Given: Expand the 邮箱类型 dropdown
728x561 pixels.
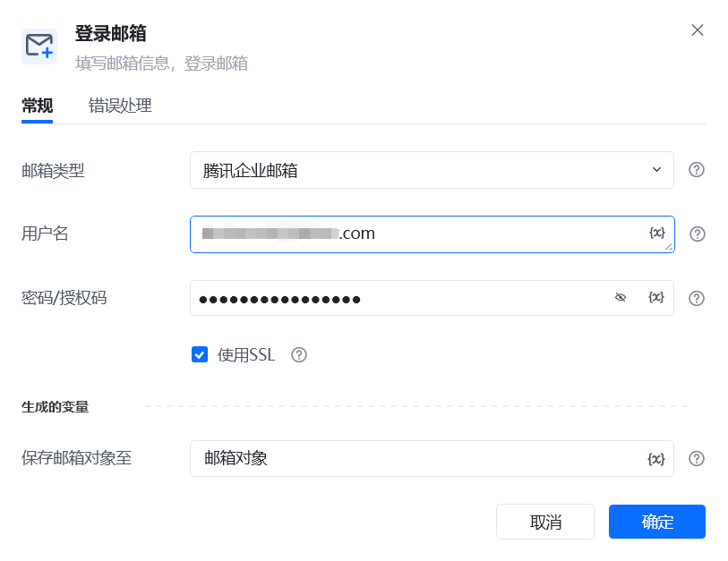Looking at the screenshot, I should (432, 170).
